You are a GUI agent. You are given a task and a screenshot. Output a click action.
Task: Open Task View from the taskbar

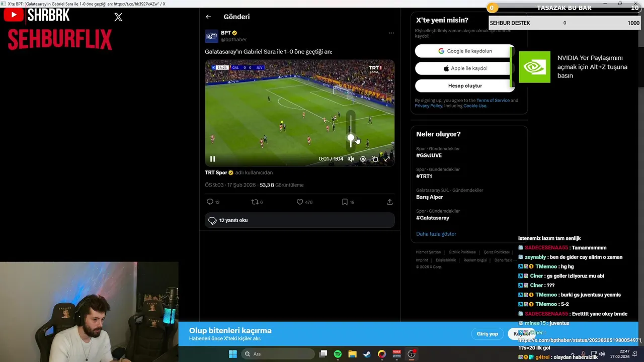324,354
